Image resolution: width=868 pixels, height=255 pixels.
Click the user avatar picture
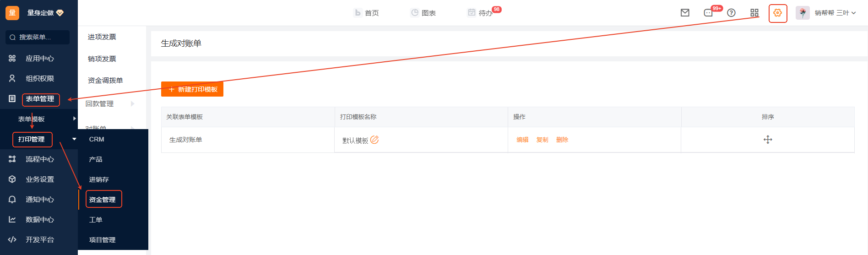[x=803, y=13]
